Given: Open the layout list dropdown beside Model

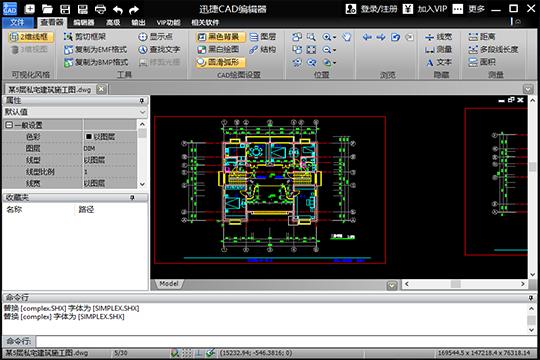Looking at the screenshot, I should (392, 285).
